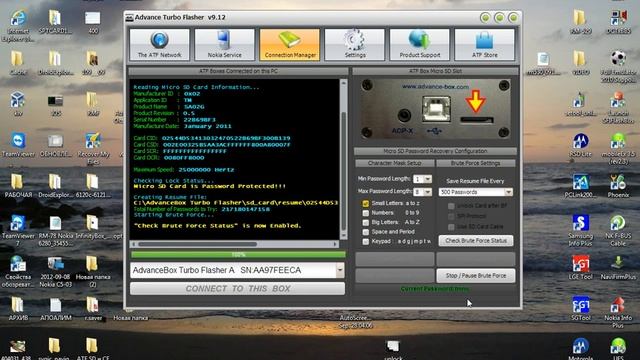Open the Nokia Service tab
The width and height of the screenshot is (640, 360).
[x=224, y=44]
